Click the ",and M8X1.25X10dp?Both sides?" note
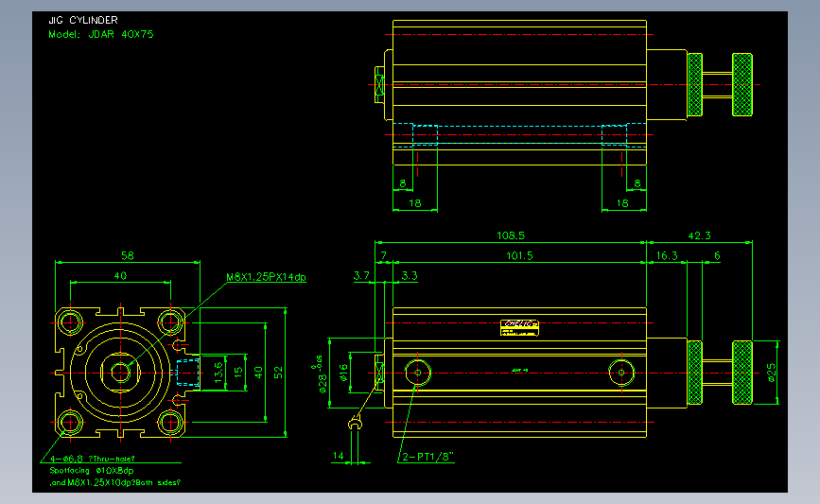The height and width of the screenshot is (504, 820). coord(115,482)
